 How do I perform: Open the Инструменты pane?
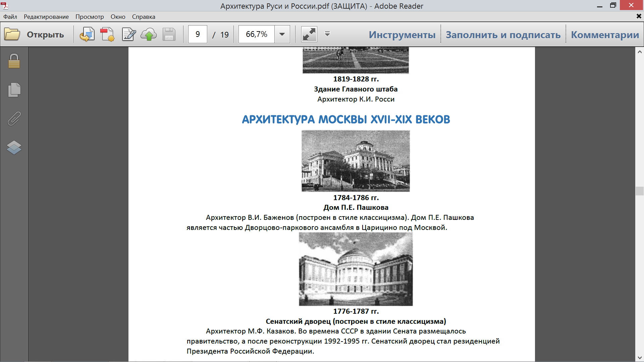(402, 35)
